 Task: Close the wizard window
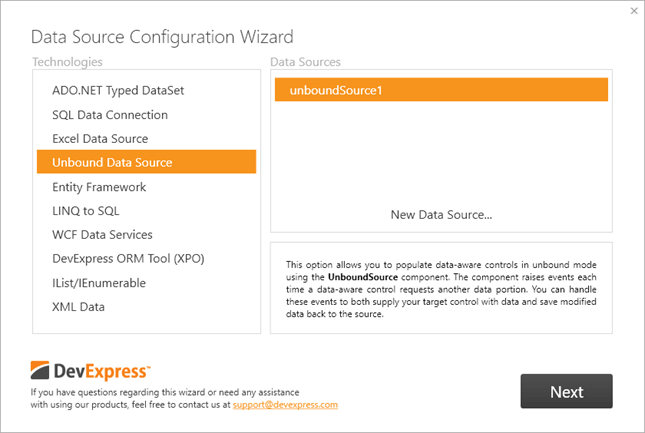pyautogui.click(x=634, y=11)
